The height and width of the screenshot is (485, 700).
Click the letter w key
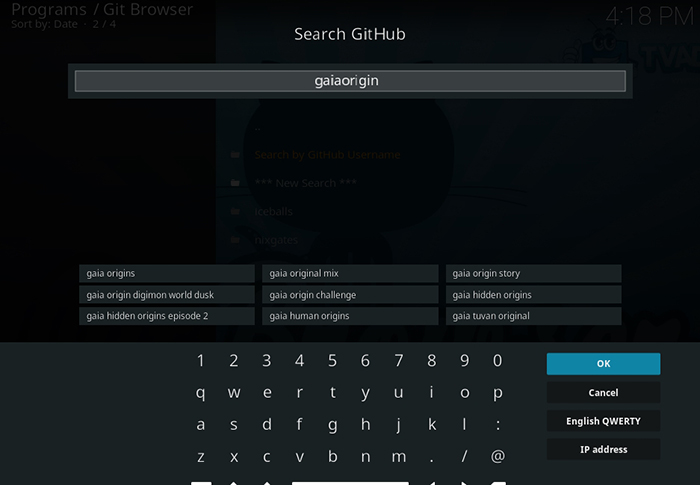(233, 393)
